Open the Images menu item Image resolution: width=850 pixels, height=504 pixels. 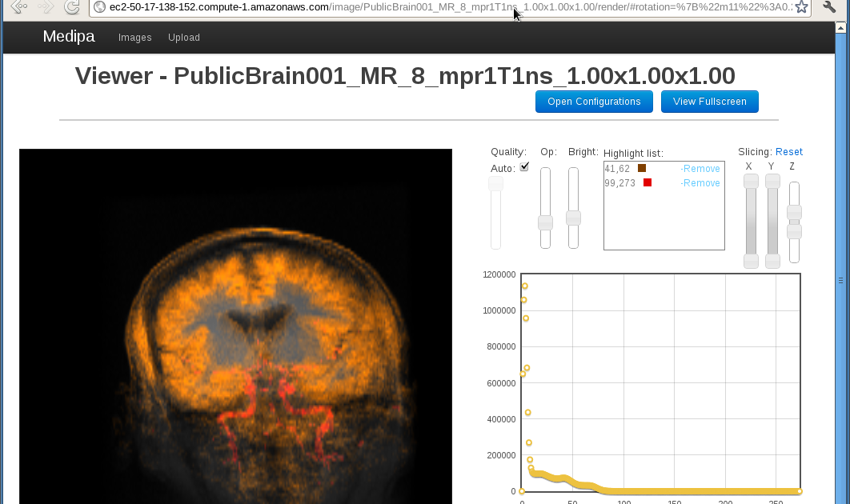[134, 38]
